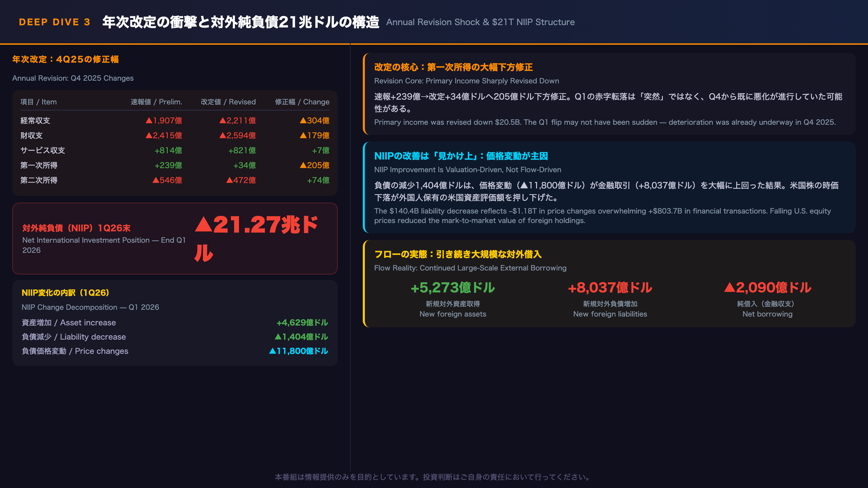Click the 'Primary income was revised down $20.5B' sentence
The height and width of the screenshot is (488, 868).
605,122
